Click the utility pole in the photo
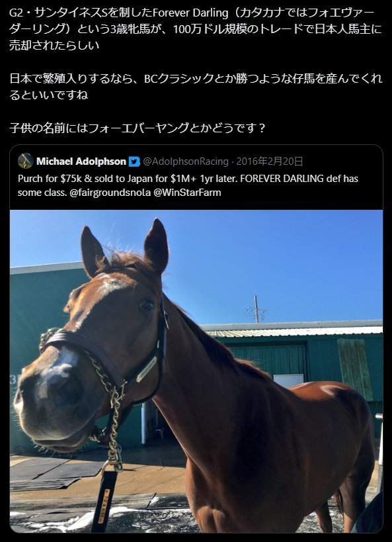This screenshot has width=392, height=542. 256,309
